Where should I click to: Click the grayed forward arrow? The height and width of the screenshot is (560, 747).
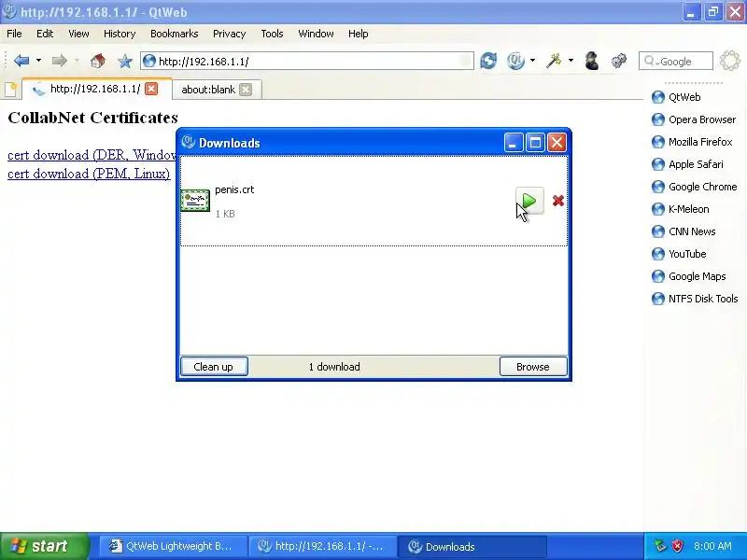point(60,61)
